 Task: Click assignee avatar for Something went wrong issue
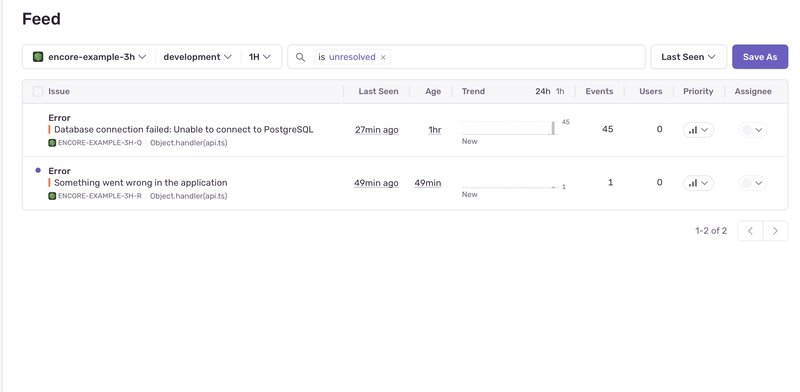click(747, 183)
